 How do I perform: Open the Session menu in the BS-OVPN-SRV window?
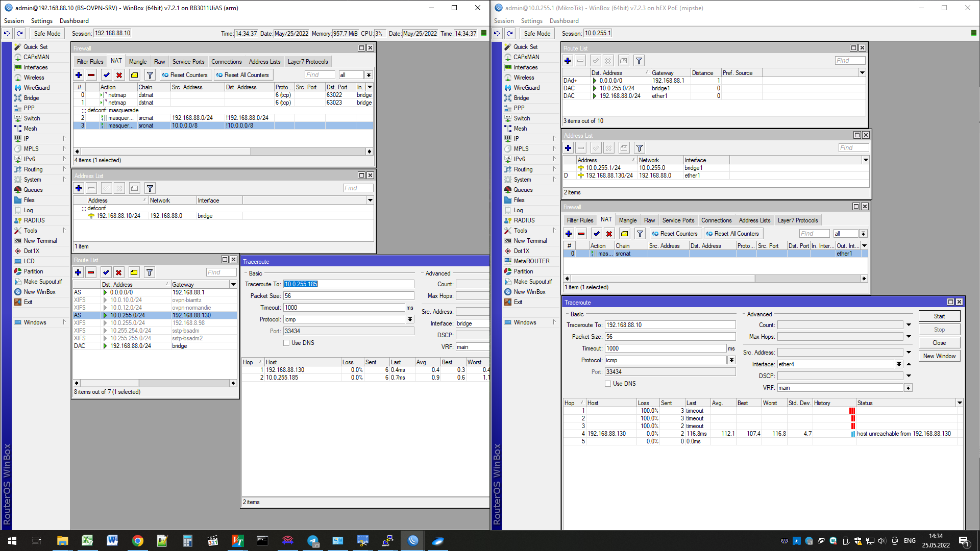(x=14, y=21)
